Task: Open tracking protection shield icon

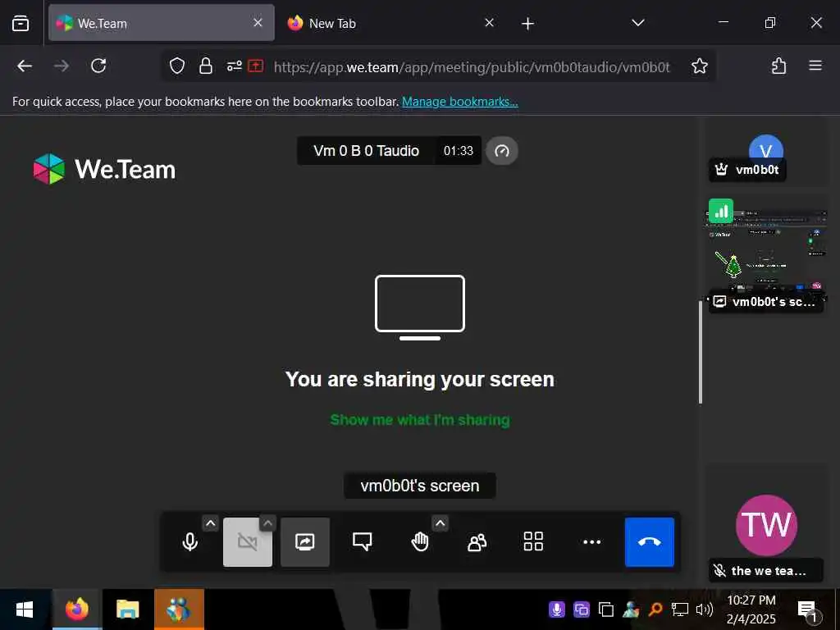Action: 177,66
